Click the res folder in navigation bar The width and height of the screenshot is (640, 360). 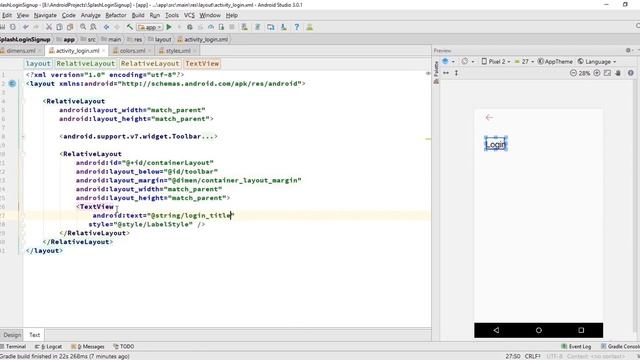point(135,40)
